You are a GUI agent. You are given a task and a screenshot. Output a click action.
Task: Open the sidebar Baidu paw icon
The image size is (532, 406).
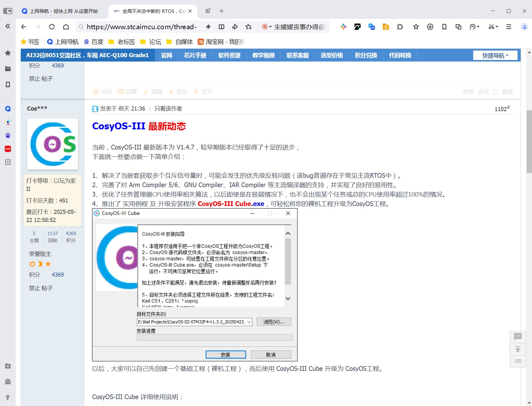click(8, 135)
